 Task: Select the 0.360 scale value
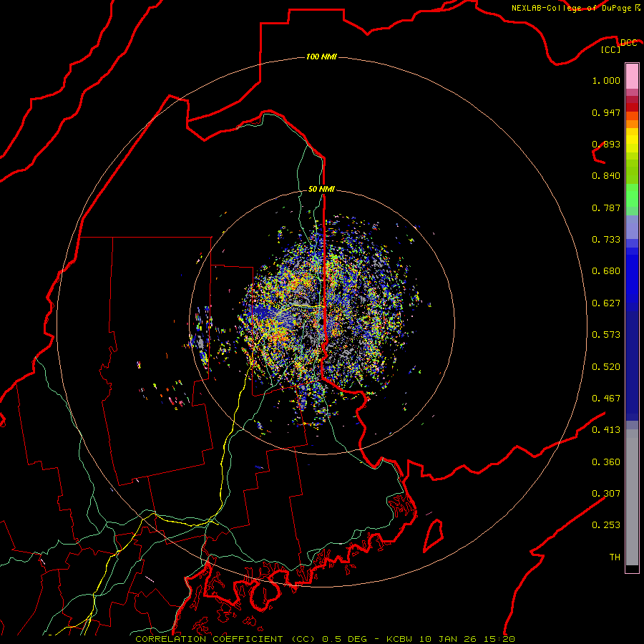point(606,462)
